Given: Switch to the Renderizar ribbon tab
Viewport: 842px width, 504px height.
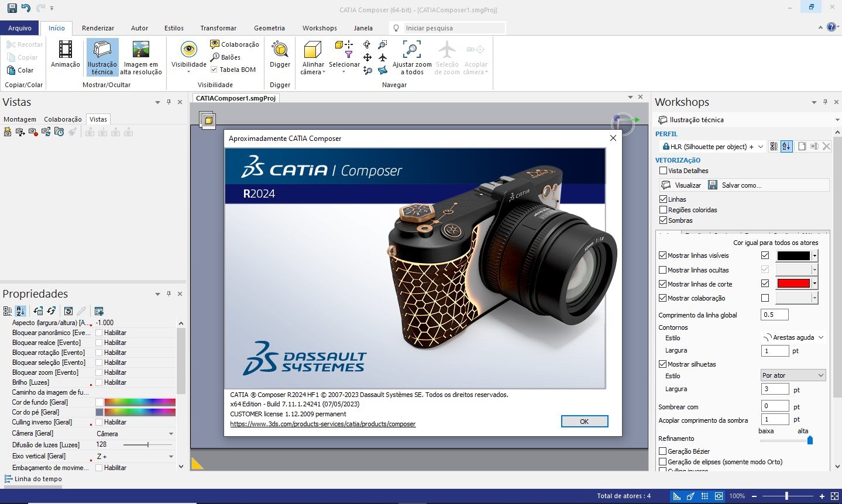Looking at the screenshot, I should [98, 28].
